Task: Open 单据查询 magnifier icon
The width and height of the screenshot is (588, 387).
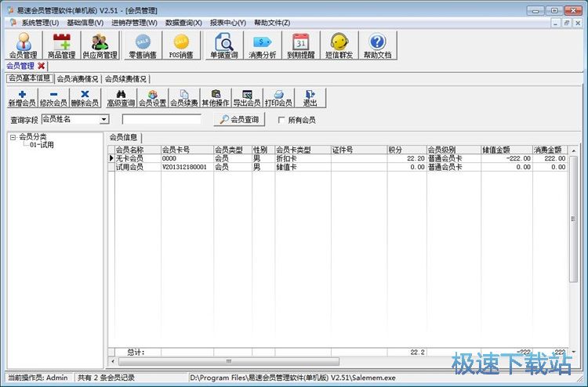Action: 223,46
